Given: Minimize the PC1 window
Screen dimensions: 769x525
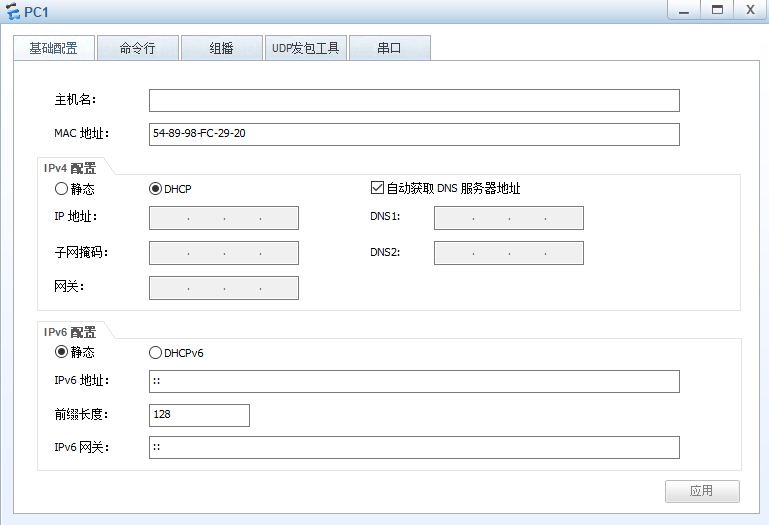Looking at the screenshot, I should pyautogui.click(x=684, y=10).
